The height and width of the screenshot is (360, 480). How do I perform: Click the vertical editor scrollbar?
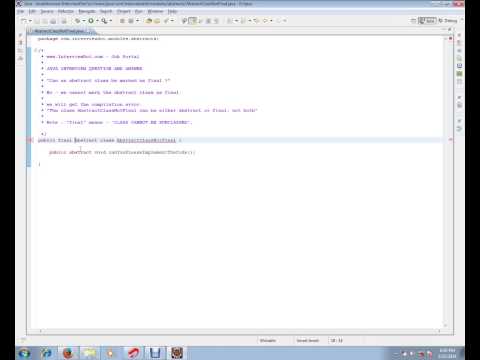445,182
